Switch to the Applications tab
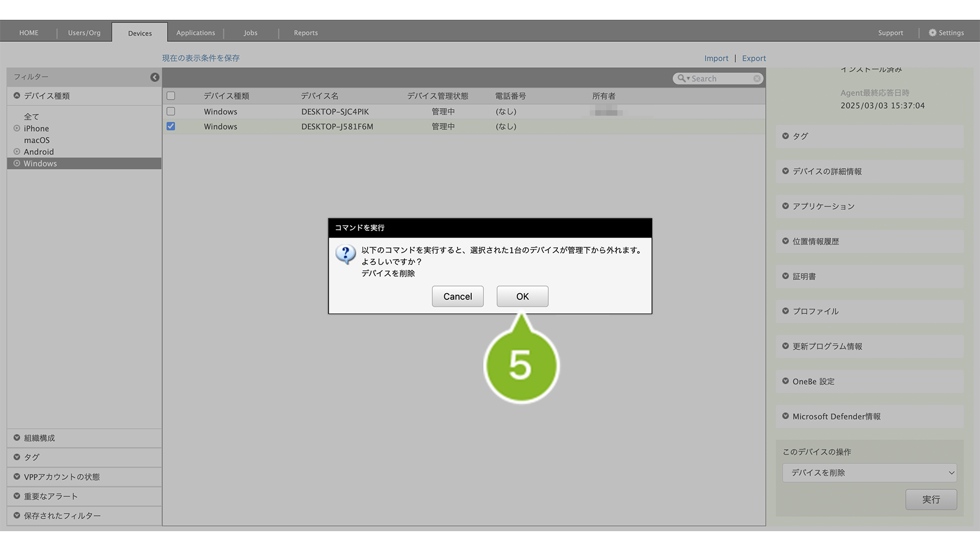Screen dimensions: 980x551 [196, 33]
